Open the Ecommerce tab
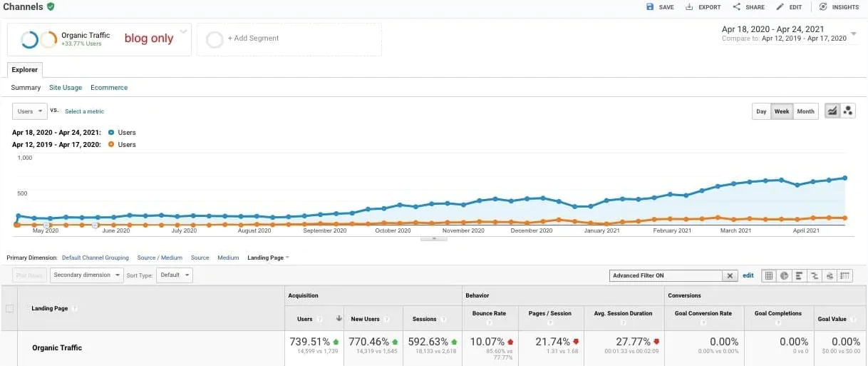The height and width of the screenshot is (366, 868). [109, 88]
